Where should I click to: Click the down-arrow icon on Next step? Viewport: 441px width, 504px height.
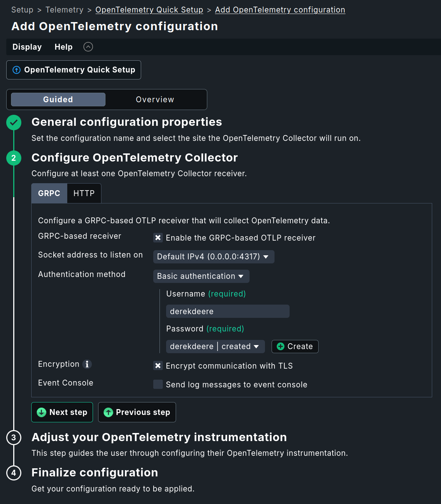click(42, 412)
